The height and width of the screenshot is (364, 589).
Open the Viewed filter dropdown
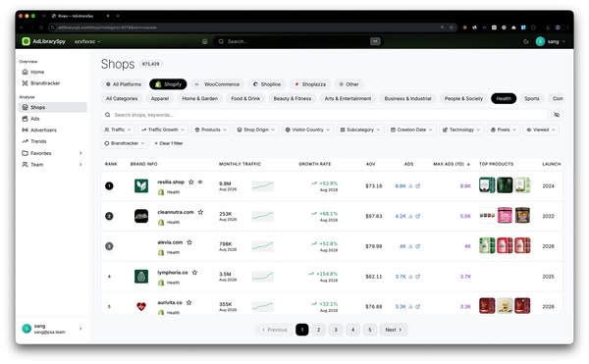(x=541, y=130)
